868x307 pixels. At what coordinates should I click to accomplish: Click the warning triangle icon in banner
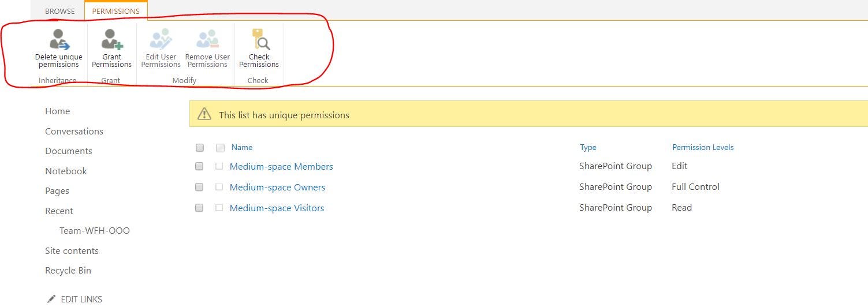tap(204, 114)
